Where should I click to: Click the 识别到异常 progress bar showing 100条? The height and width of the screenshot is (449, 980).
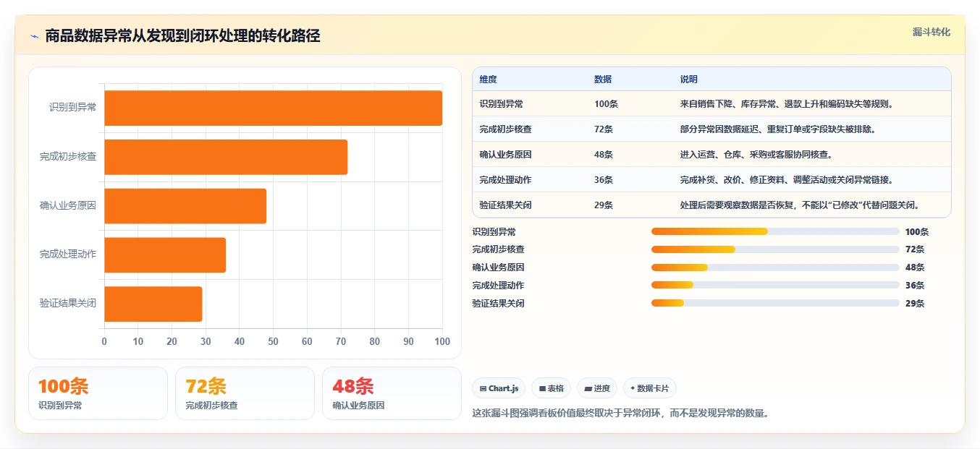[775, 231]
